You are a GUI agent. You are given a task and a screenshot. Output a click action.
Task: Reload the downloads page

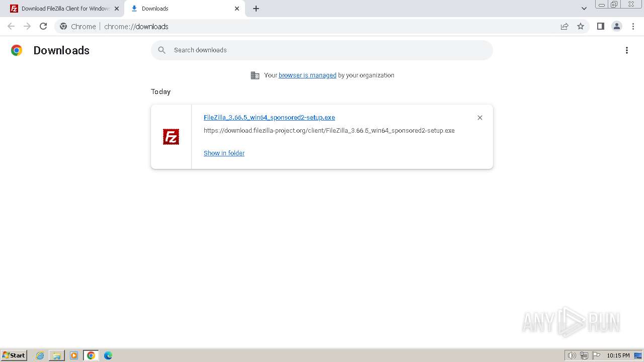point(43,26)
